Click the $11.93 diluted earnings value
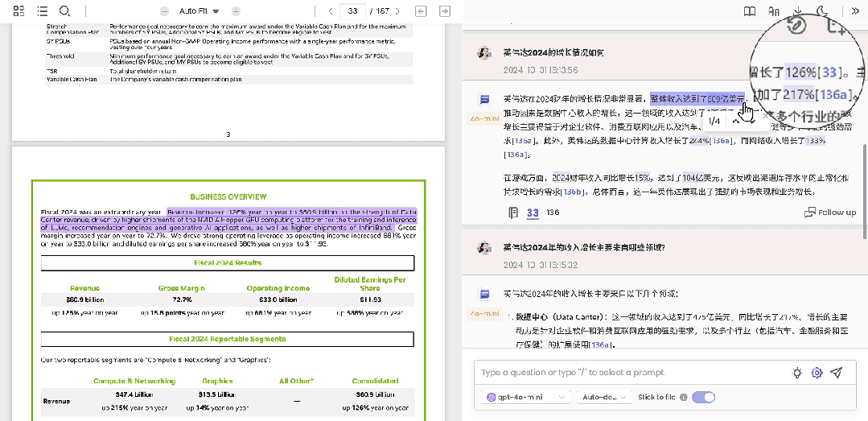This screenshot has height=421, width=868. 370,299
